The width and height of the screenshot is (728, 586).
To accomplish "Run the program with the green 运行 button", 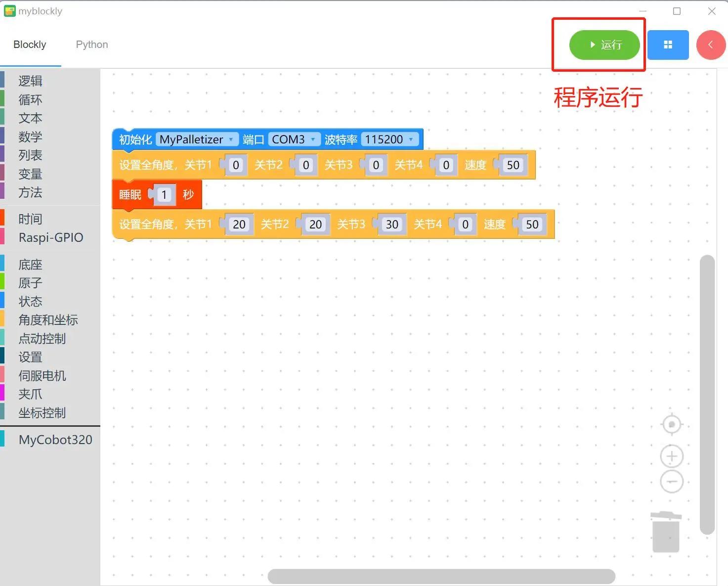I will pyautogui.click(x=604, y=45).
